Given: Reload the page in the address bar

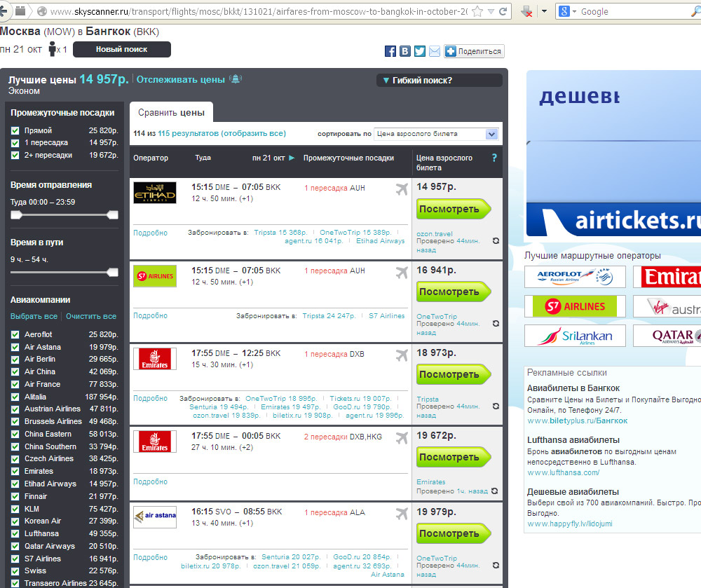Looking at the screenshot, I should tap(503, 12).
